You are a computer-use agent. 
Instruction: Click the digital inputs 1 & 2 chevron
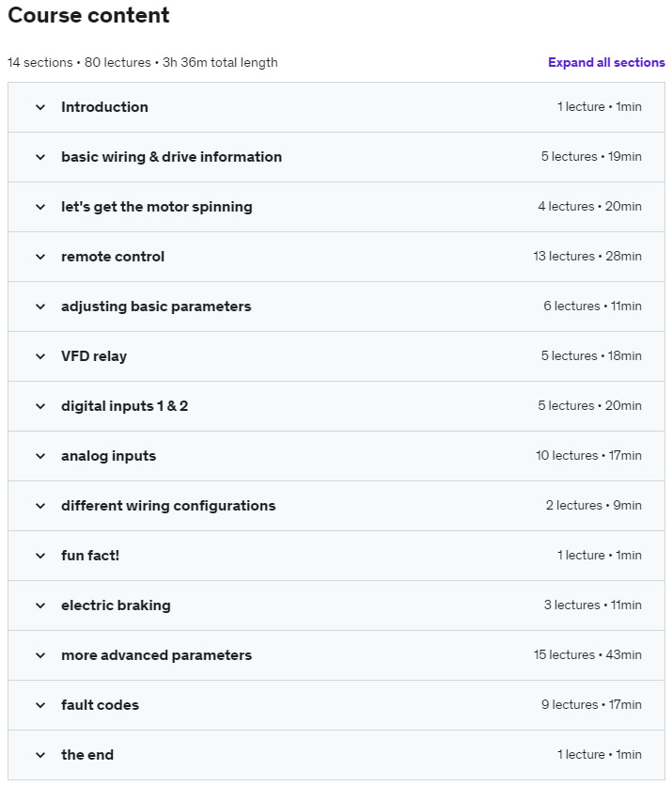point(40,406)
